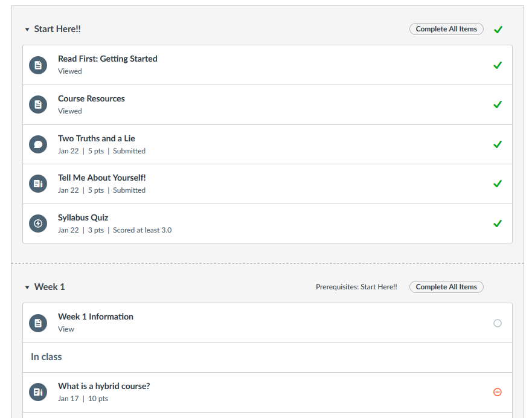Click the green completion check for Syllabus Quiz

coord(498,223)
